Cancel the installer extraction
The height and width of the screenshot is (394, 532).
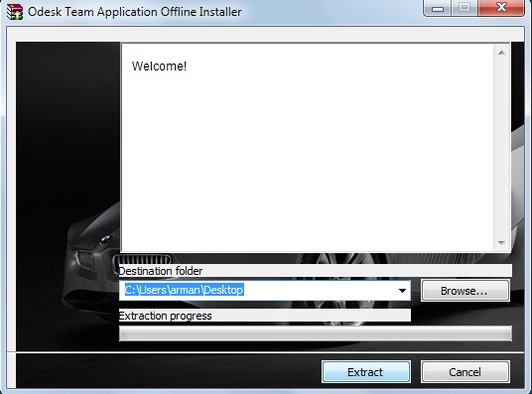coord(465,372)
